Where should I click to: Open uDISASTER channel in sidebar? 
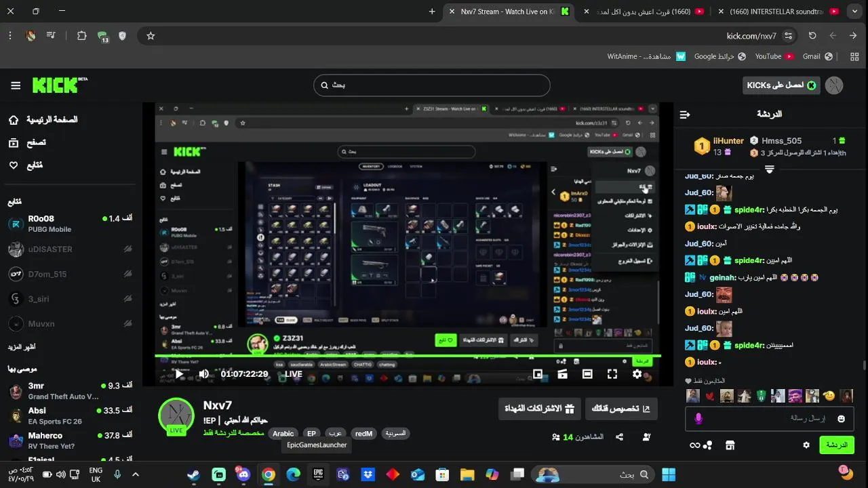(70, 249)
